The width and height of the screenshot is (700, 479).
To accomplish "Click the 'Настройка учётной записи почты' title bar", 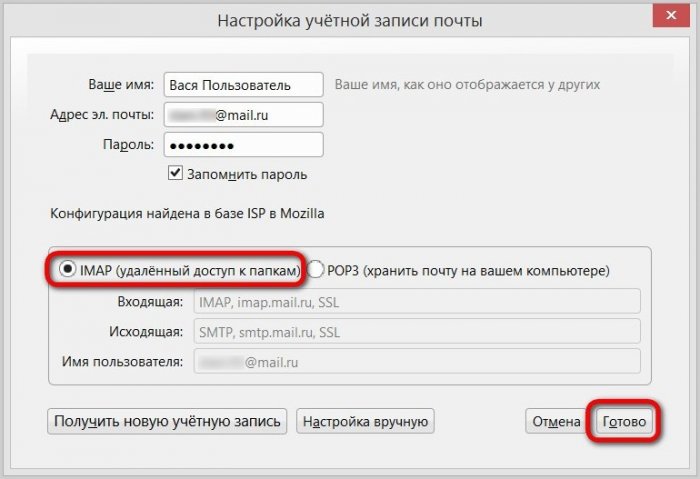I will click(350, 19).
